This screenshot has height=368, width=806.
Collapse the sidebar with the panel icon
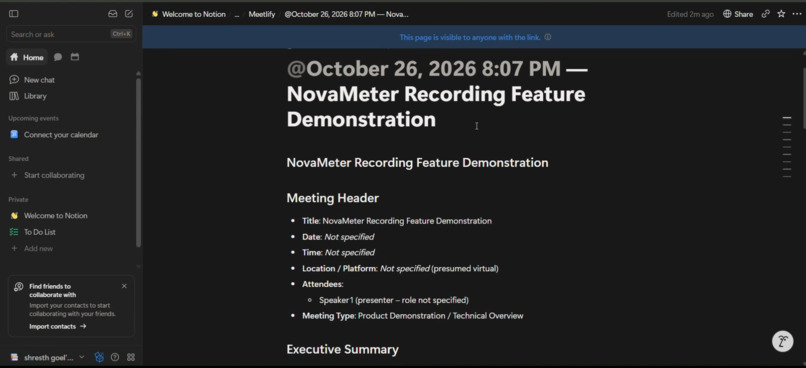pos(14,14)
